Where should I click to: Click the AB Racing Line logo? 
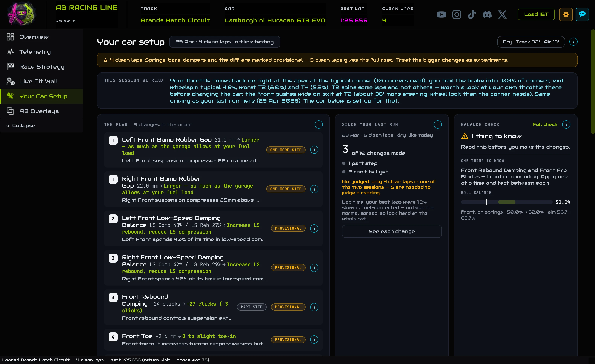coord(22,14)
